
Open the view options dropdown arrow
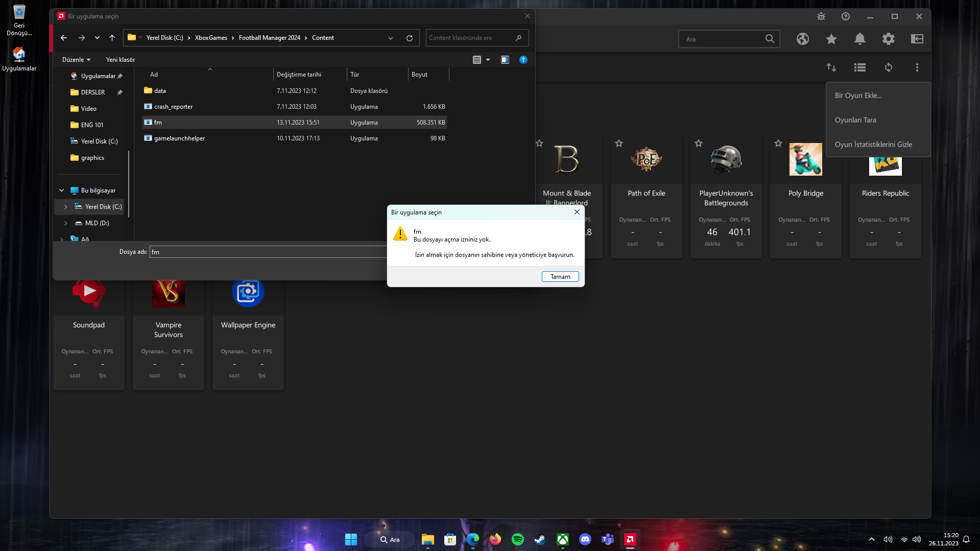click(488, 60)
